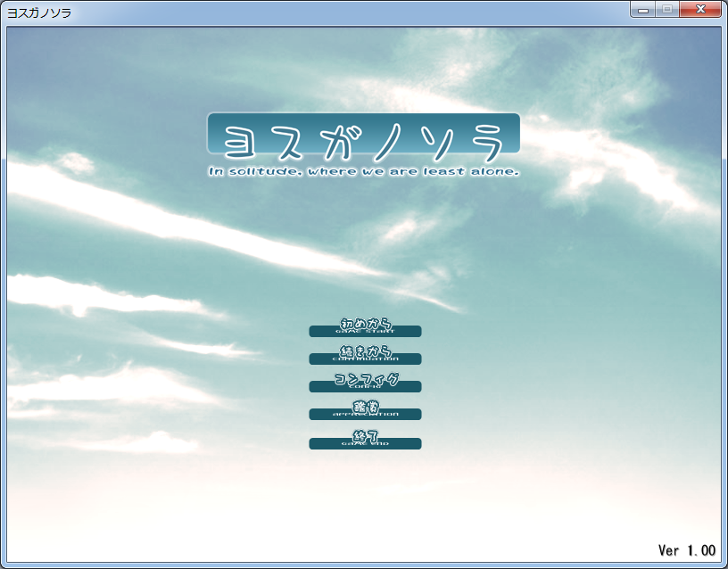Close the ヨスガノソラ window
Viewport: 728px width, 569px height.
tap(700, 9)
